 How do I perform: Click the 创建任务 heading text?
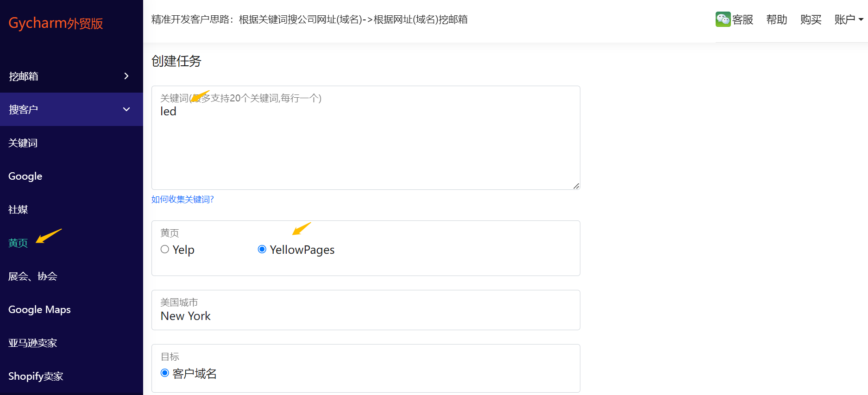(x=176, y=61)
